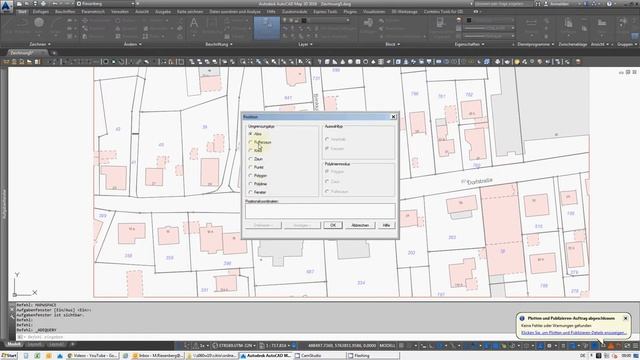Expand the Dienstprogramme panel

pyautogui.click(x=536, y=44)
